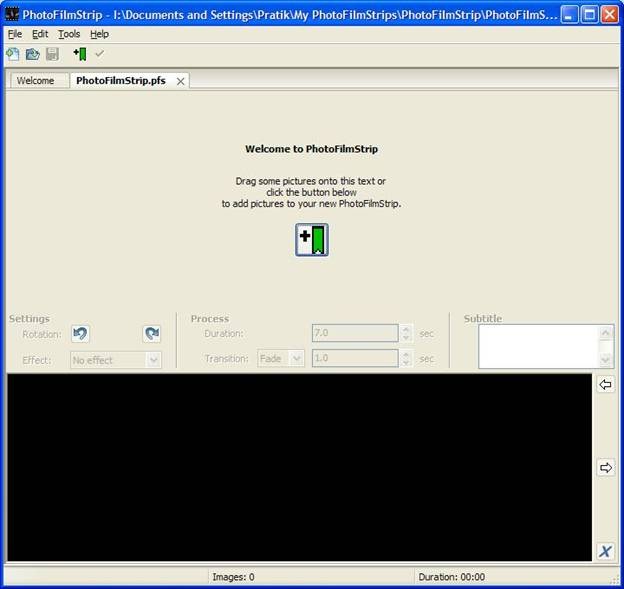Maximize the PhotoFilmStrip window
The height and width of the screenshot is (589, 624).
pos(590,15)
